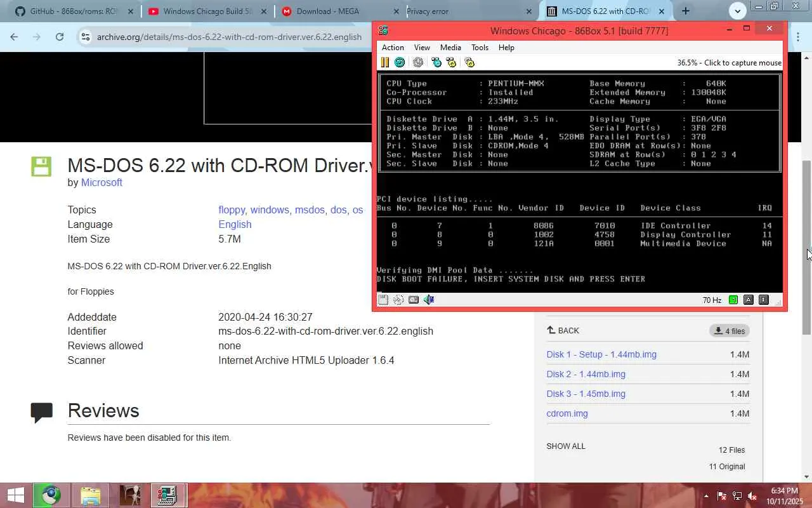The height and width of the screenshot is (508, 812).
Task: Open the 'floppy' topic link
Action: click(x=232, y=210)
